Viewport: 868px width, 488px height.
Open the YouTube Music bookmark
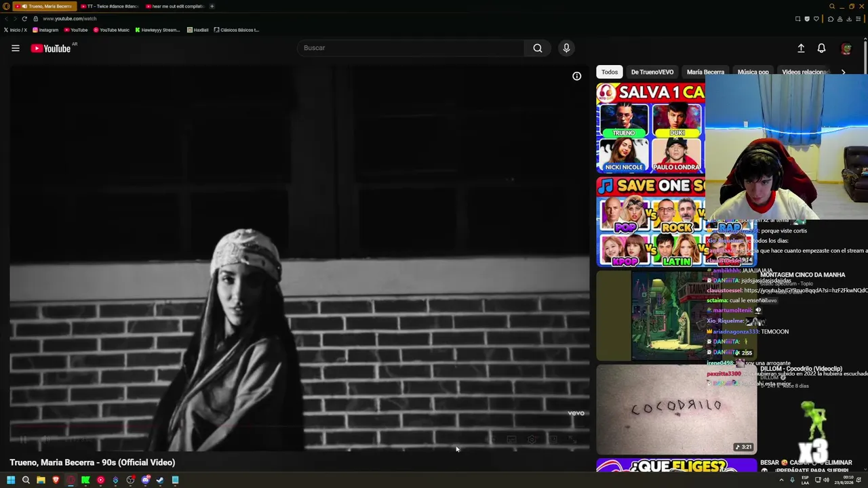point(111,30)
